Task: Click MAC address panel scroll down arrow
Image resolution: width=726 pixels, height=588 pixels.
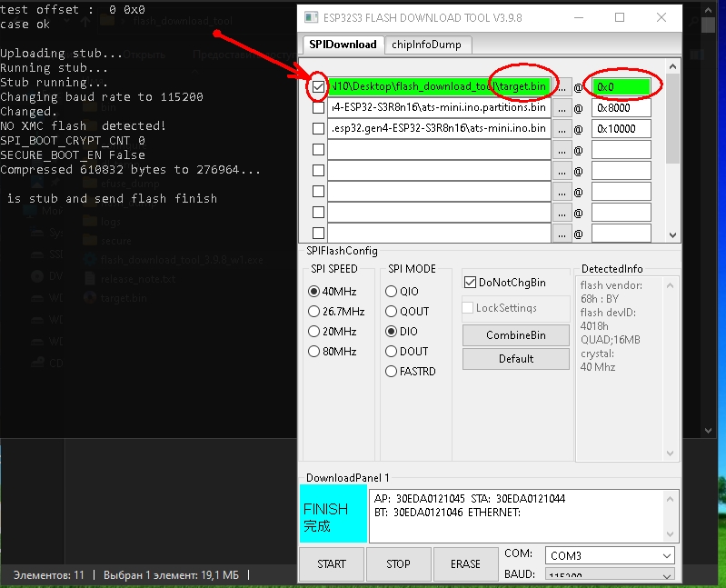Action: tap(670, 533)
